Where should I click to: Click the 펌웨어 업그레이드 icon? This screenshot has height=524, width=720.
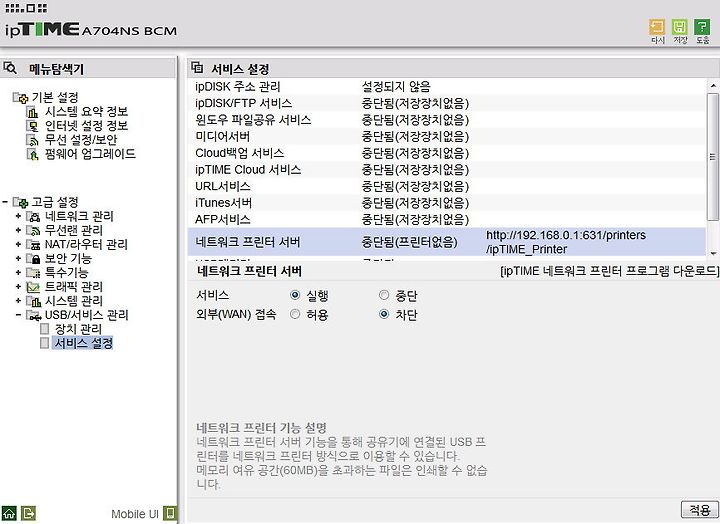tap(33, 154)
